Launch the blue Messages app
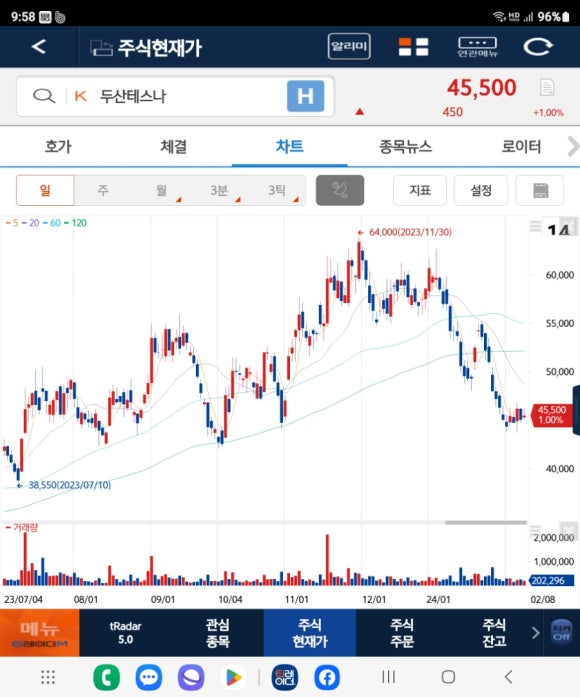Screen dimensions: 580x697 (x=148, y=677)
